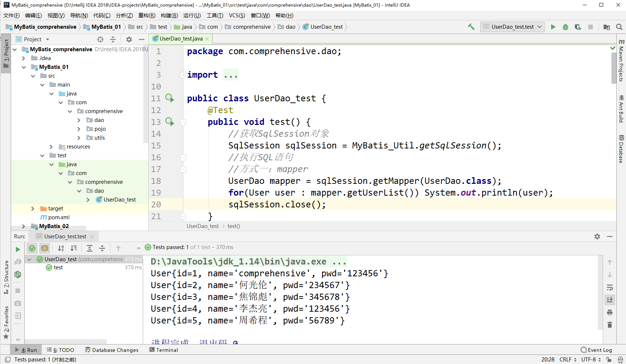The image size is (626, 364).
Task: Open Search Everywhere magnifier
Action: pos(619,27)
